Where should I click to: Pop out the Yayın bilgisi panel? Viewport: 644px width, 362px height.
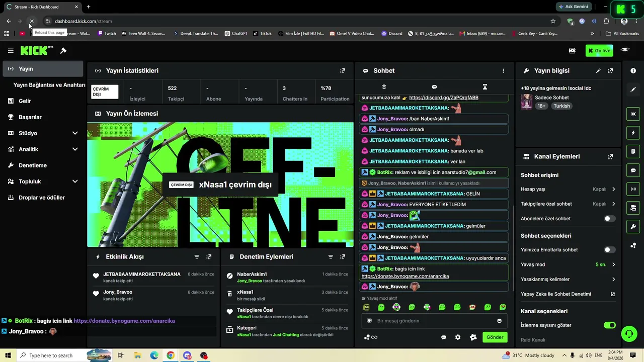(610, 71)
